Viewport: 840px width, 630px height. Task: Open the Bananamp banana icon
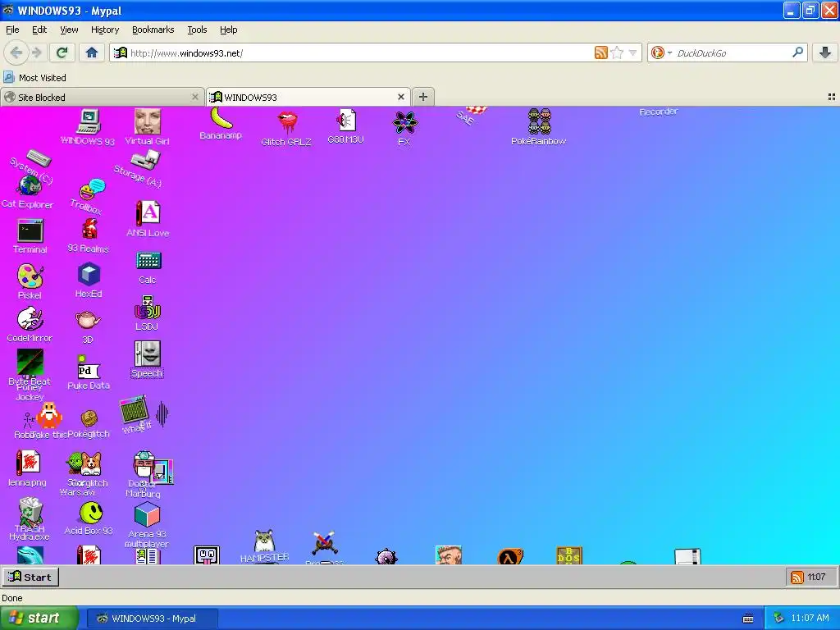(221, 118)
